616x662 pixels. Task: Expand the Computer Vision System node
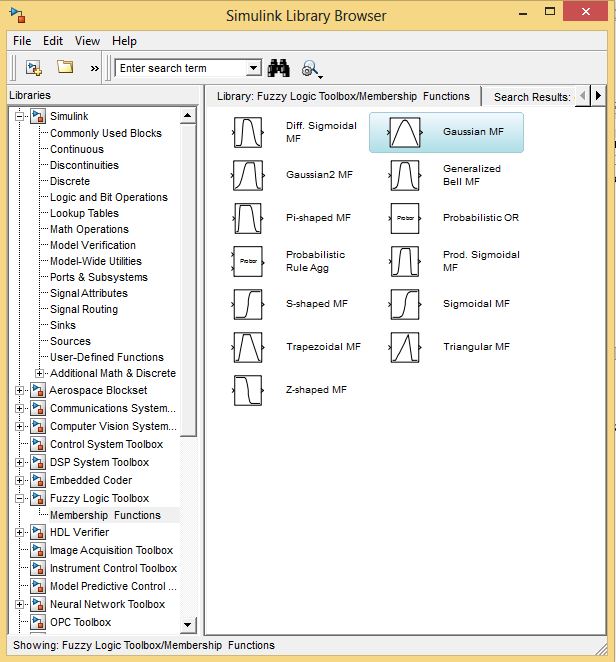(x=19, y=426)
